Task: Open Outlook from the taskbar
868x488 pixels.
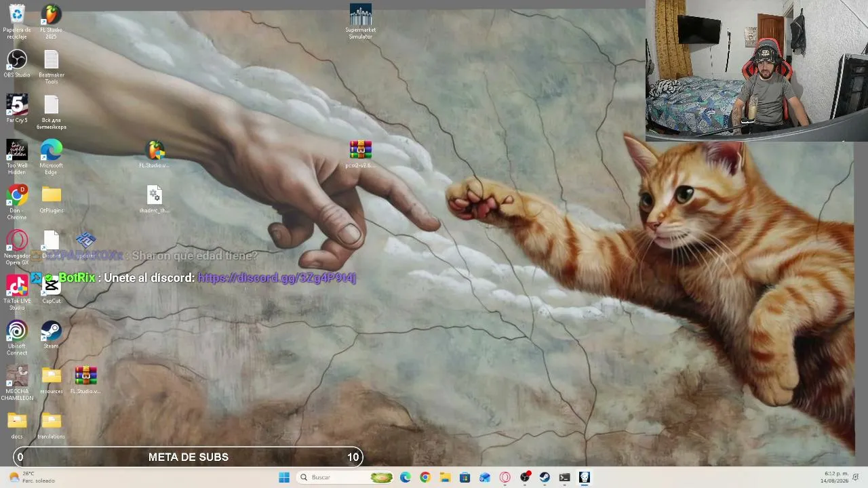Action: [485, 477]
